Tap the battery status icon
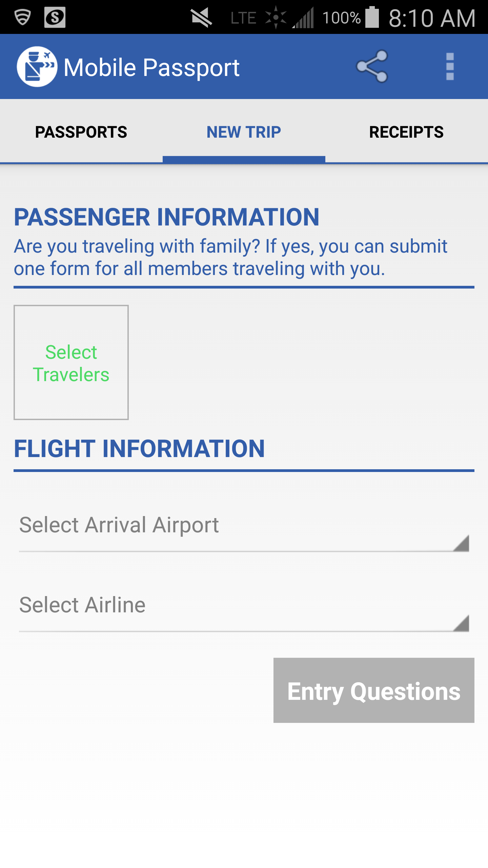Image resolution: width=488 pixels, height=868 pixels. [x=372, y=17]
